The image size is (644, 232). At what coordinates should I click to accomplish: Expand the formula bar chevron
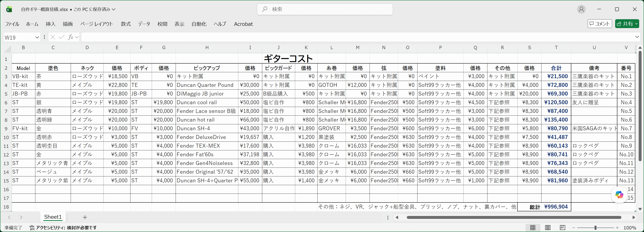click(637, 37)
